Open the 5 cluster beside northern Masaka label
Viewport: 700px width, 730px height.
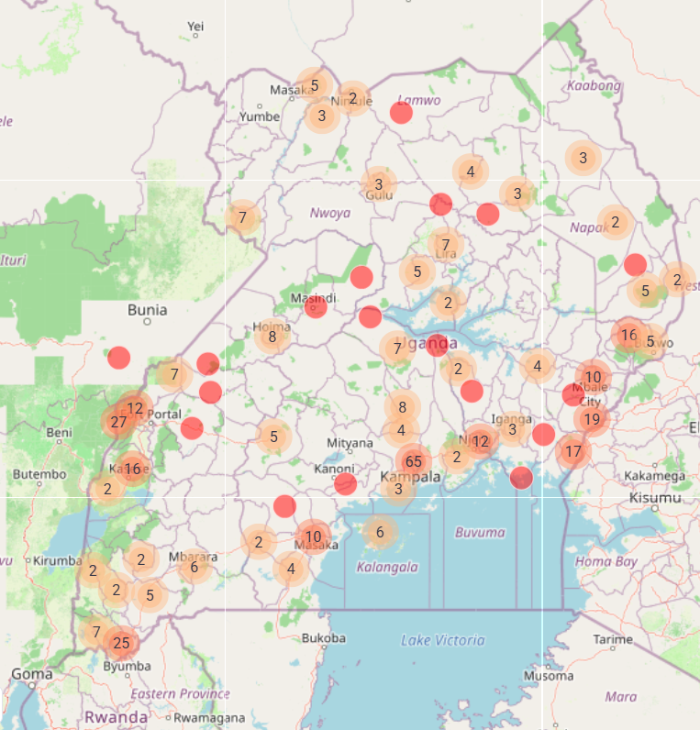315,85
